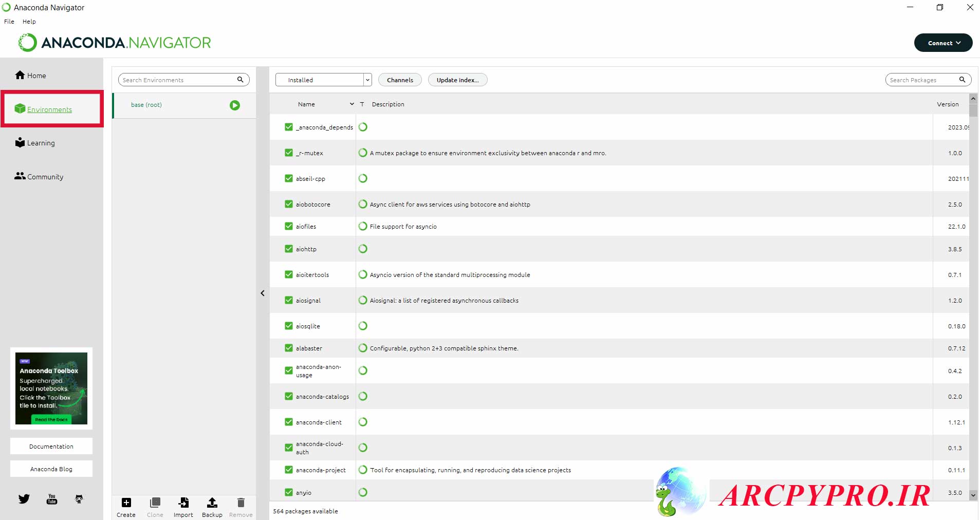Click the Search Environments magnifier icon
The height and width of the screenshot is (520, 980).
pyautogui.click(x=240, y=80)
